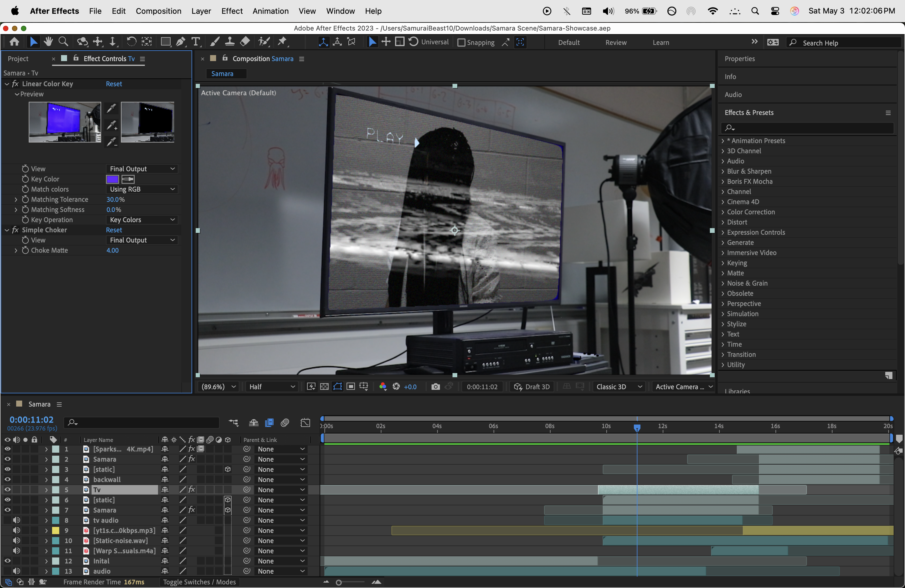Open the Half resolution dropdown

pos(271,387)
